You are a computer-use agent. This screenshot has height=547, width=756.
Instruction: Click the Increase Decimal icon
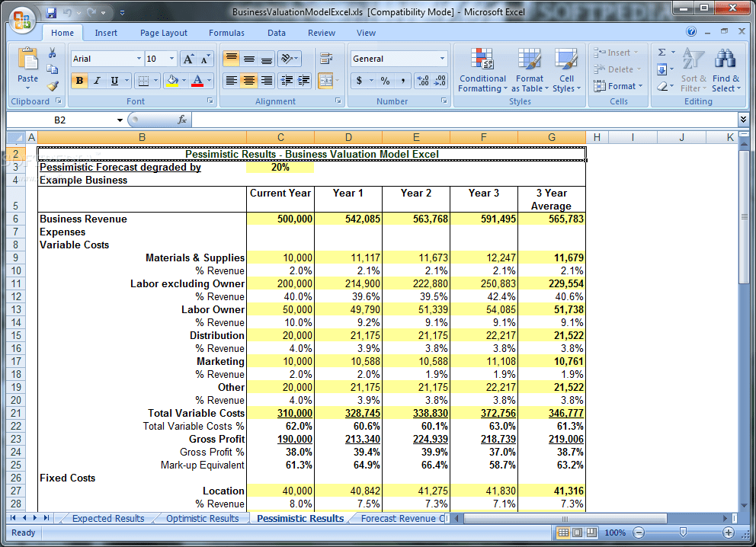coord(423,81)
